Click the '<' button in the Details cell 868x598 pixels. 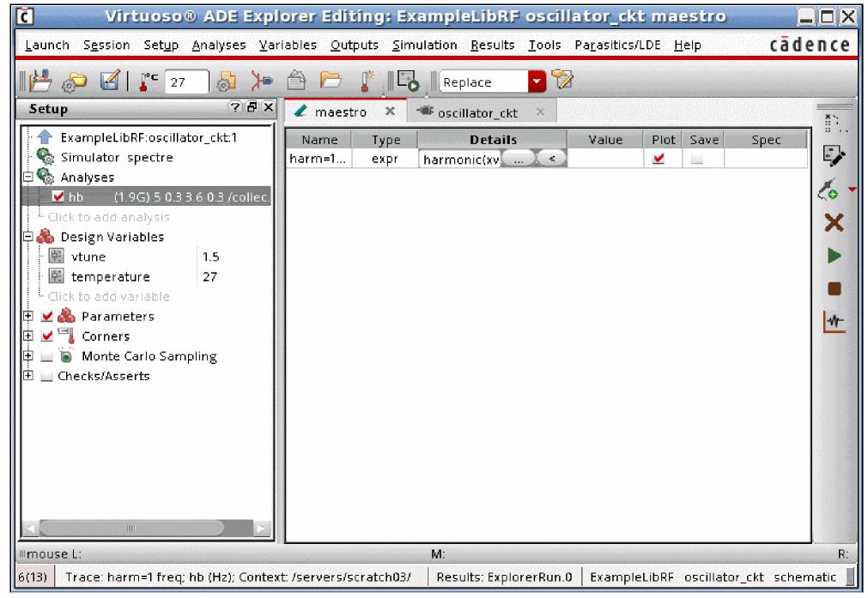pyautogui.click(x=551, y=160)
